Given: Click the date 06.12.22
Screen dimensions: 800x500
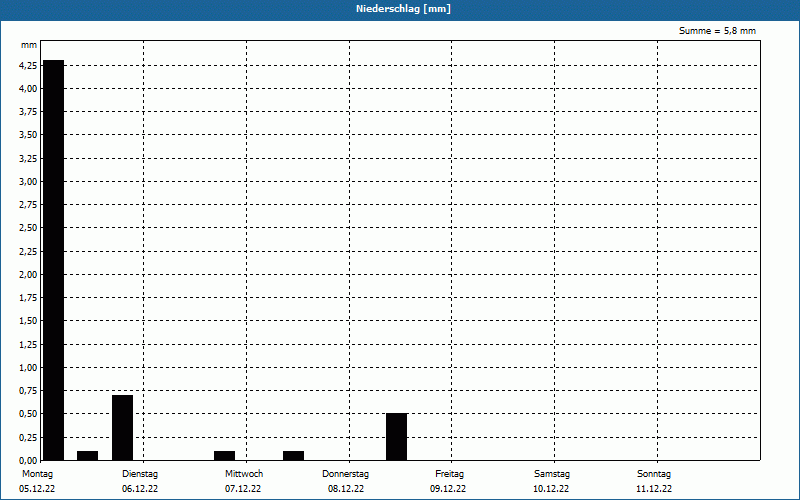Looking at the screenshot, I should [140, 489].
